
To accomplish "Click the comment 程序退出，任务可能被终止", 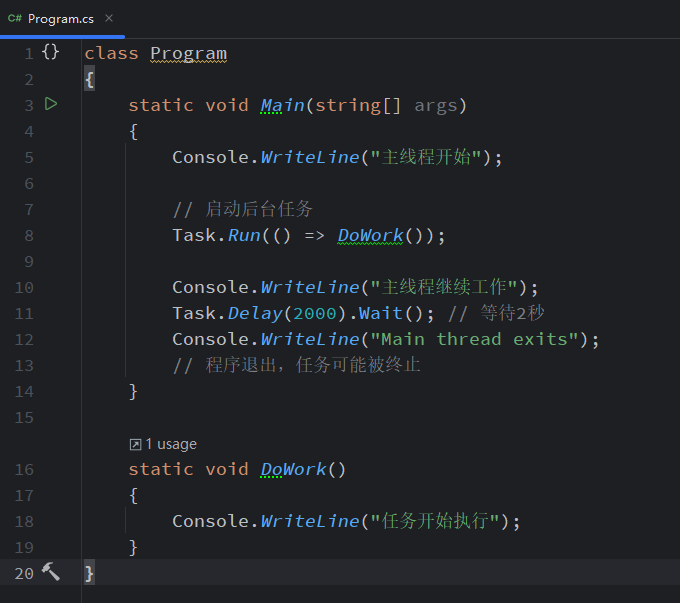I will coord(297,365).
